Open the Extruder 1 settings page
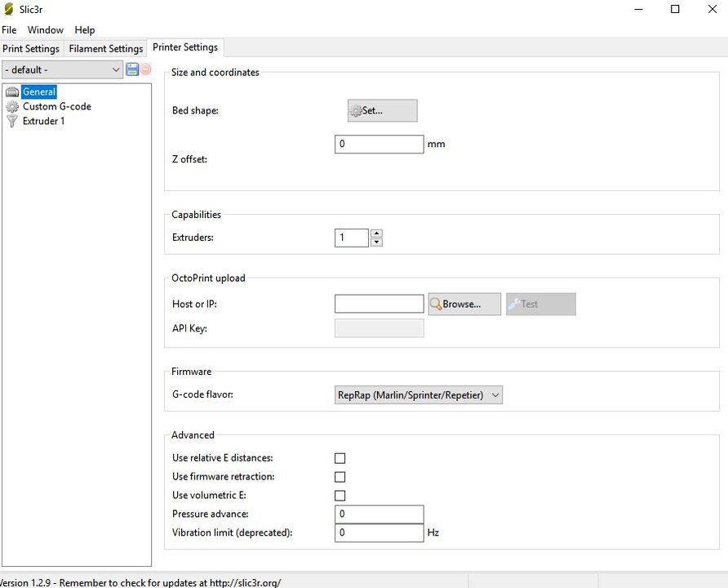This screenshot has width=728, height=588. [x=43, y=121]
